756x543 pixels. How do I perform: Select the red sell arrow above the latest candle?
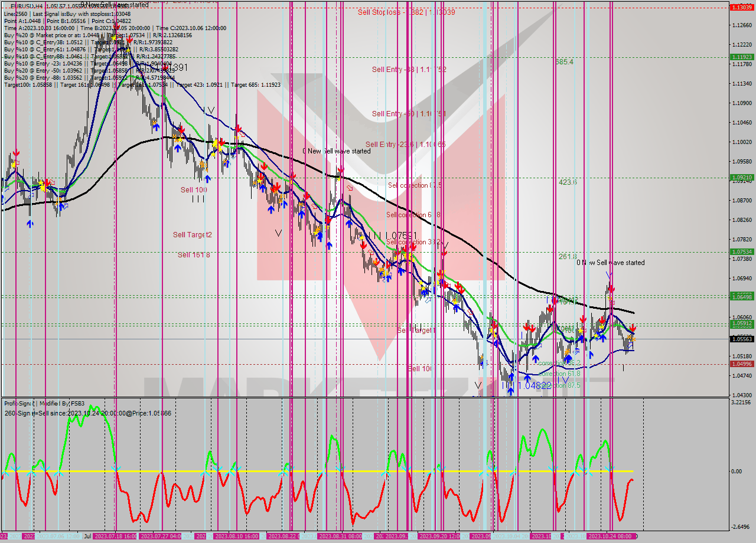[x=633, y=329]
